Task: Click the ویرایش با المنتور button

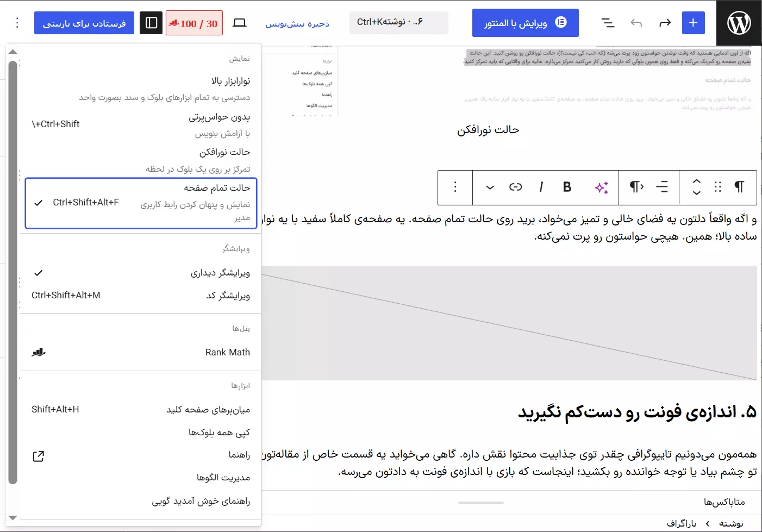Action: (525, 23)
